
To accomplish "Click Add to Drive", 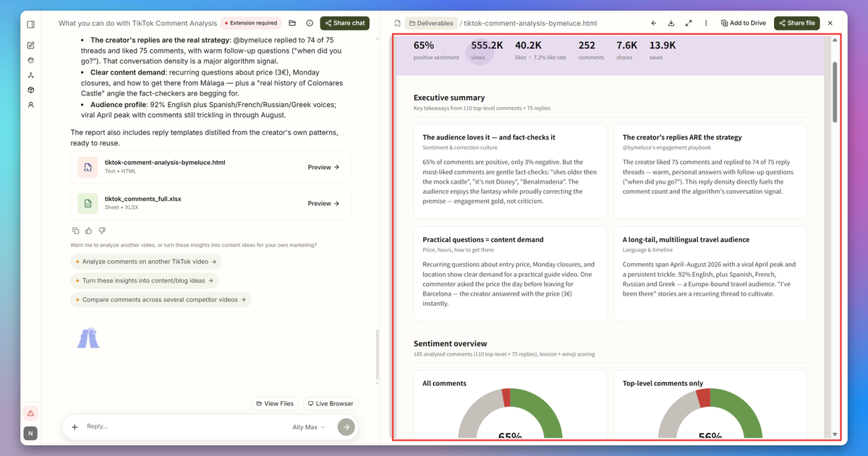I will (x=743, y=23).
